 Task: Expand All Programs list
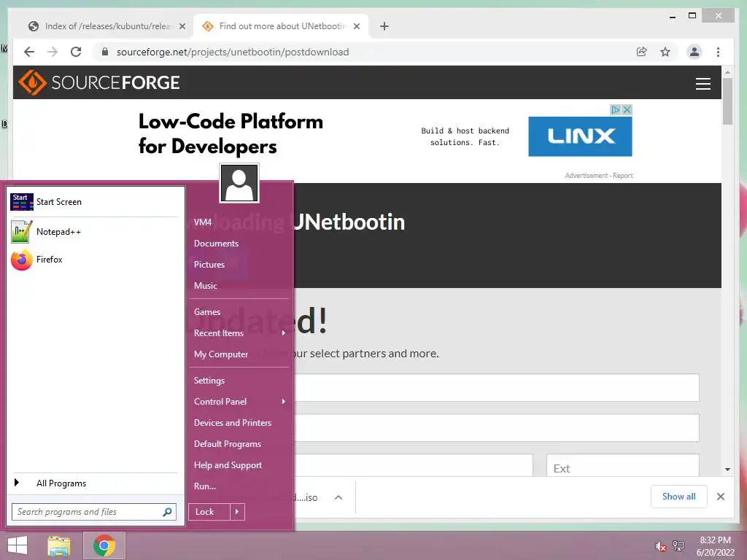pyautogui.click(x=94, y=483)
